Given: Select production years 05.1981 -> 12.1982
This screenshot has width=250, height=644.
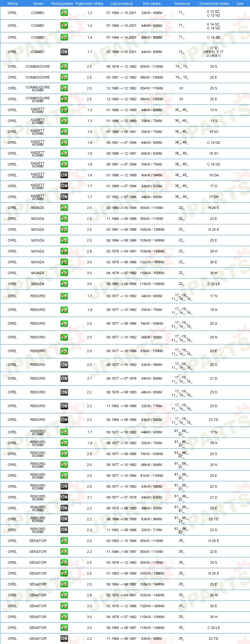Looking at the screenshot, I should pyautogui.click(x=121, y=77).
